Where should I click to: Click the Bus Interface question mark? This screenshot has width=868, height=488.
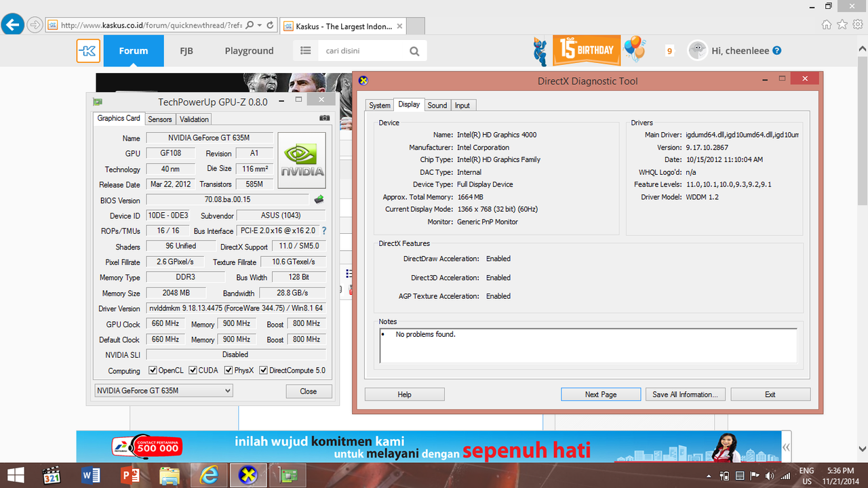click(x=324, y=231)
